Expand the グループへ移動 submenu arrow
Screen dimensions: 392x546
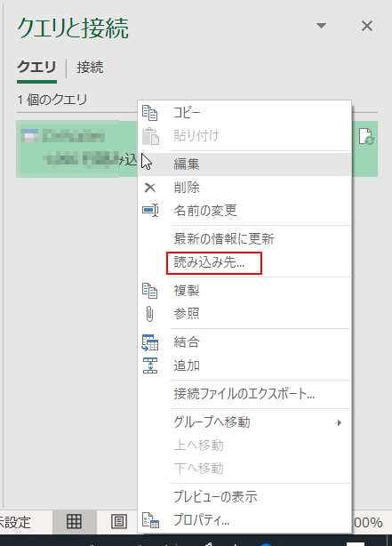pos(339,422)
